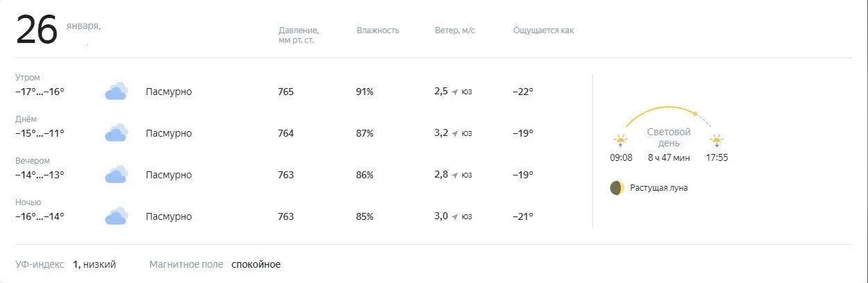Click the УФ-индекс label
Image resolution: width=868 pixels, height=283 pixels.
(x=40, y=264)
